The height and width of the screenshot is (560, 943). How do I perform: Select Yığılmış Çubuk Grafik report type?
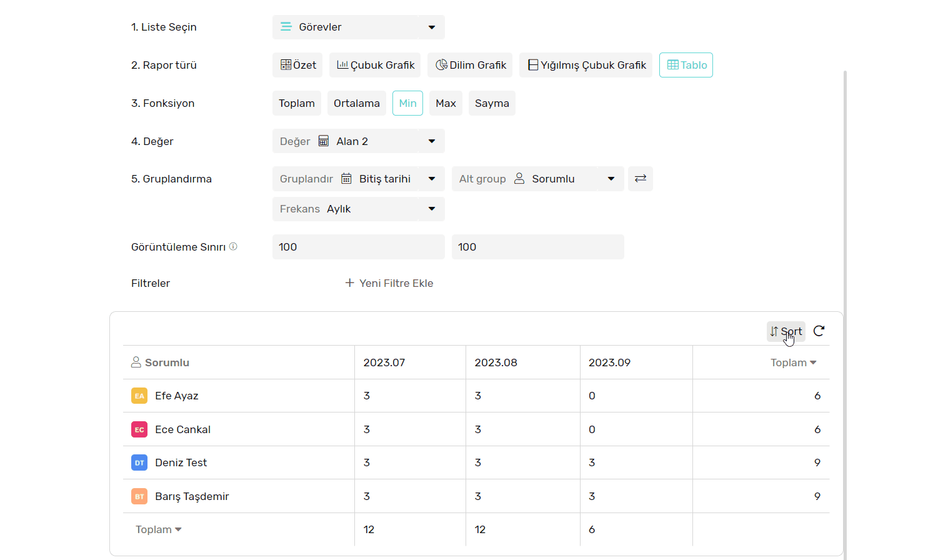click(586, 65)
